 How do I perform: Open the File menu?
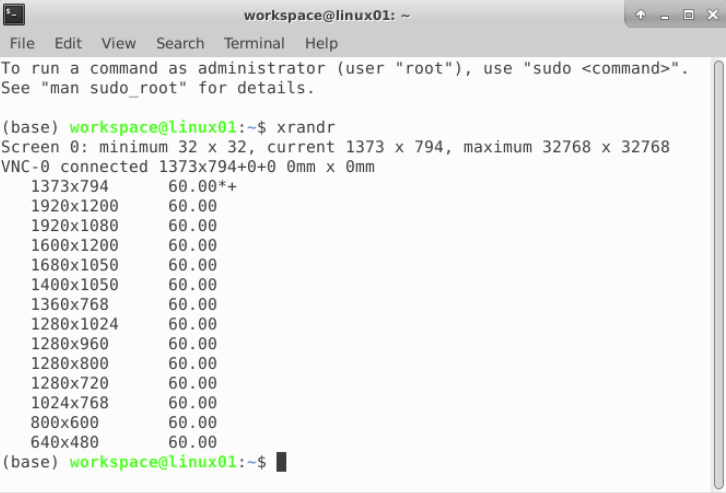coord(22,44)
